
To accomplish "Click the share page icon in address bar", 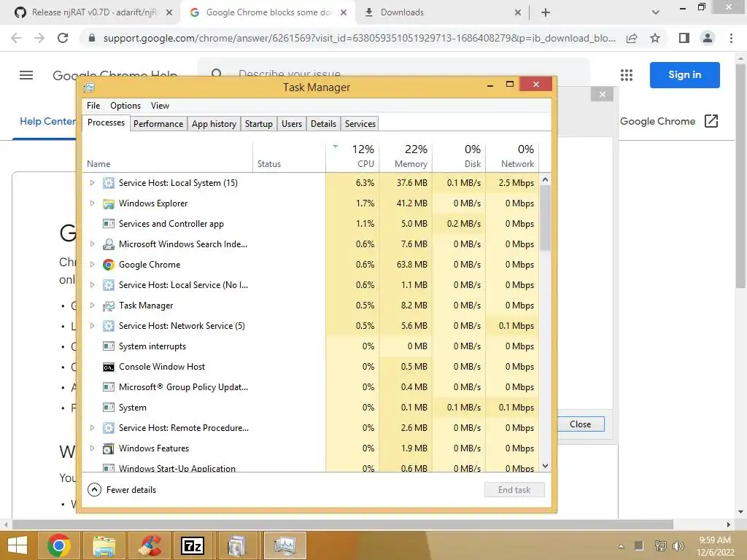I will pyautogui.click(x=632, y=38).
